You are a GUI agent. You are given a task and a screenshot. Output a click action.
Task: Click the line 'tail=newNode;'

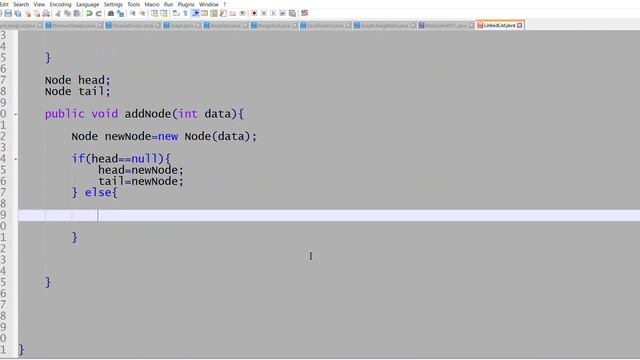141,181
